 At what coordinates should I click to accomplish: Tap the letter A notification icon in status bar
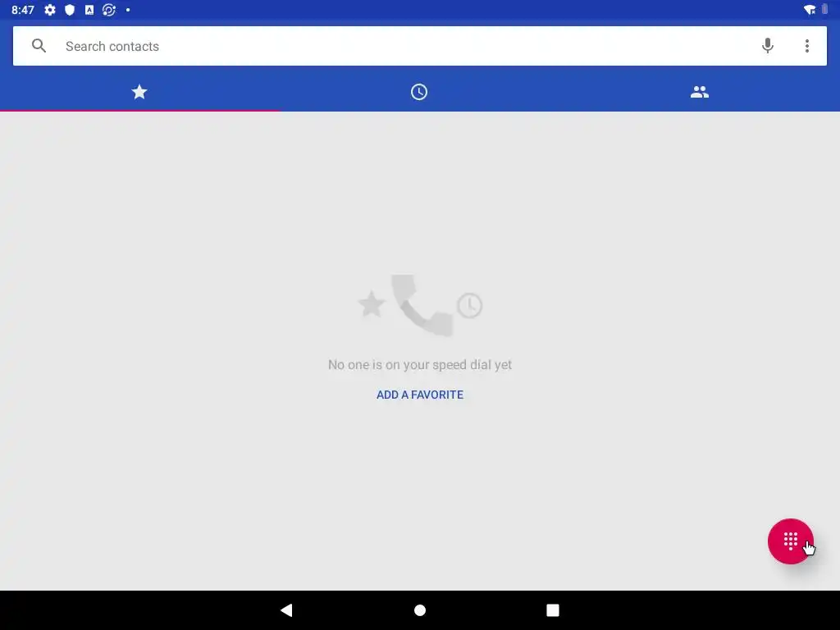tap(89, 10)
